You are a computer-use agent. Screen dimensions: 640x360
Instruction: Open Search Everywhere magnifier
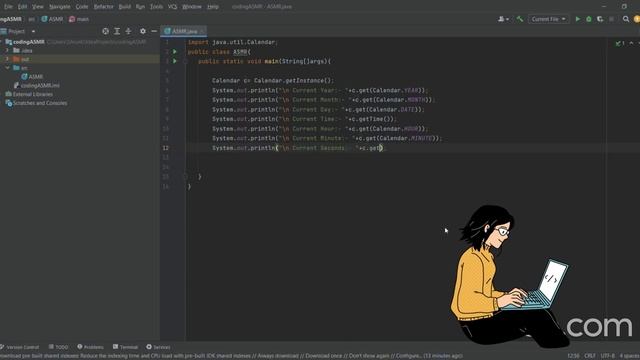point(626,19)
